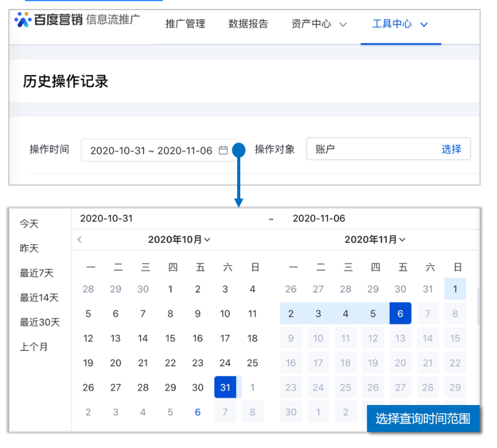
Task: Click the left arrow to view previous month
Action: coord(79,239)
